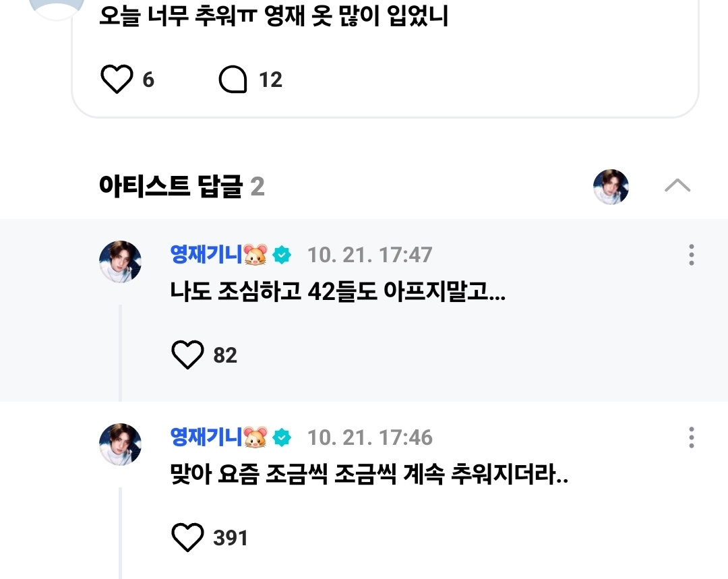
Task: Collapse the artist replies section chevron
Action: coord(677,185)
